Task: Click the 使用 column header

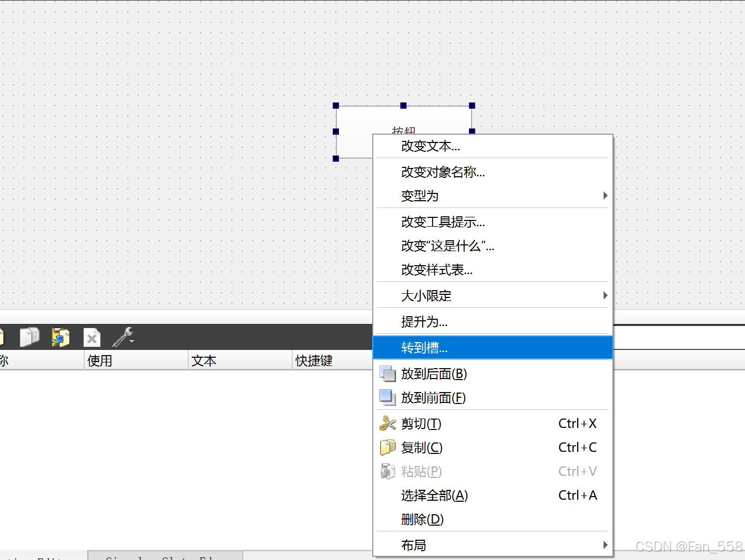Action: pyautogui.click(x=136, y=360)
